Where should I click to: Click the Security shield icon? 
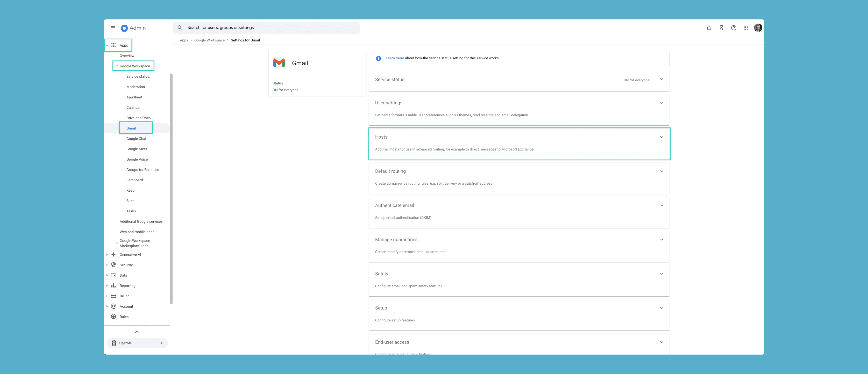click(x=113, y=265)
